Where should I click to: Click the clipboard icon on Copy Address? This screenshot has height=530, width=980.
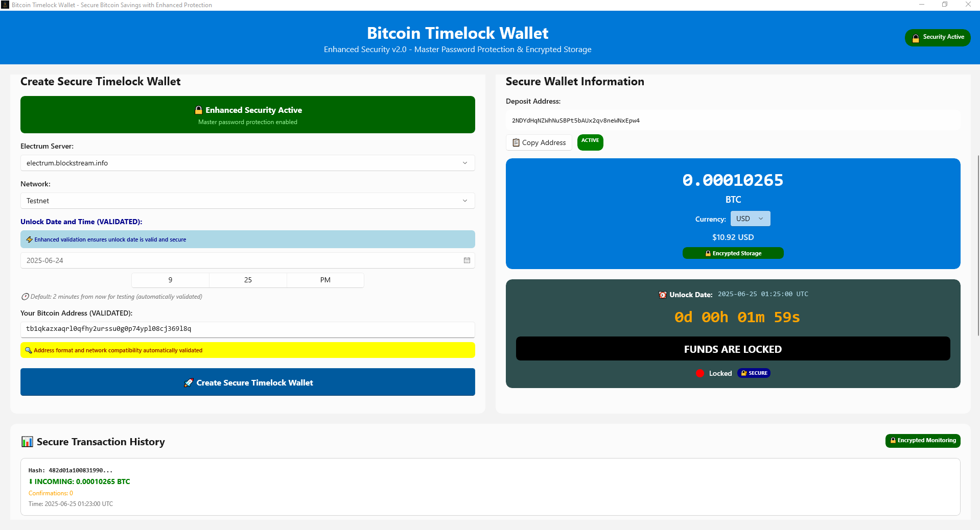pos(516,142)
